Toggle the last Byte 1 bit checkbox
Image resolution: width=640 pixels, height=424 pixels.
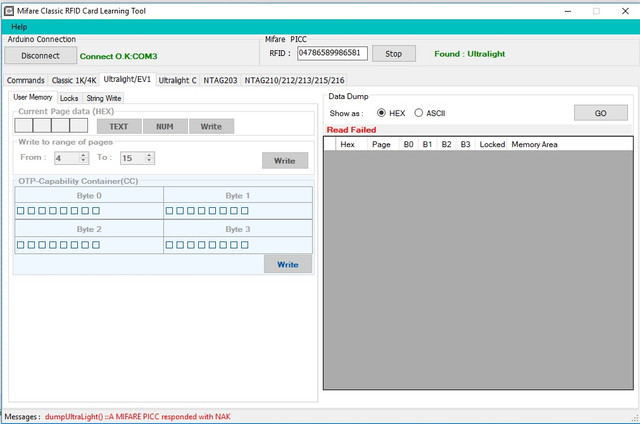tap(244, 211)
